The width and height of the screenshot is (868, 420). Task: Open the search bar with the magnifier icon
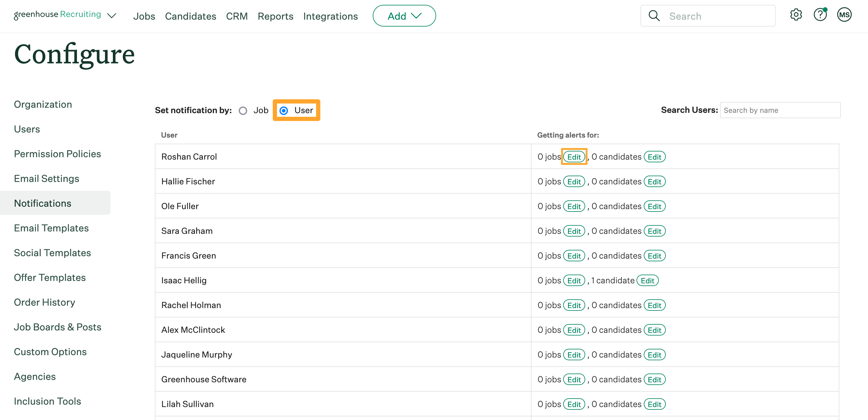click(654, 15)
